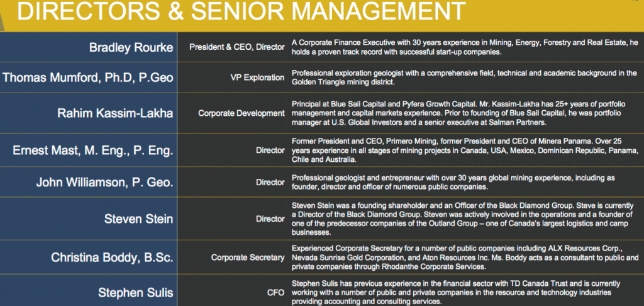Viewport: 644px width, 306px height.
Task: Click the Corporate Development role label
Action: [x=241, y=113]
